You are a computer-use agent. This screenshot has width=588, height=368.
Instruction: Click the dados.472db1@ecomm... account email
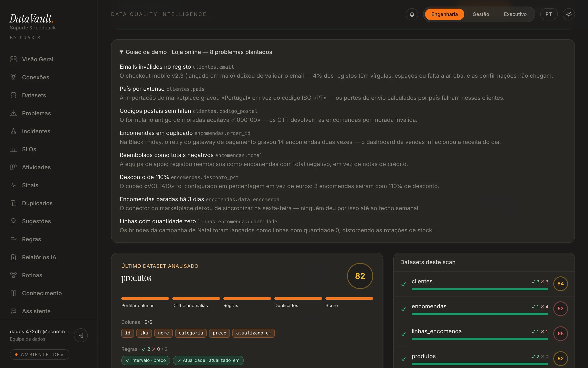(x=40, y=331)
